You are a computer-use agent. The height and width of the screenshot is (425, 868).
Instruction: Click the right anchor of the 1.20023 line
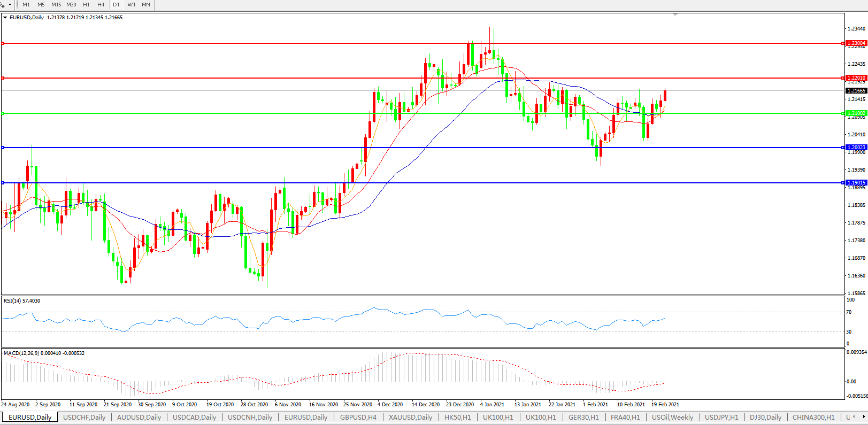(843, 148)
